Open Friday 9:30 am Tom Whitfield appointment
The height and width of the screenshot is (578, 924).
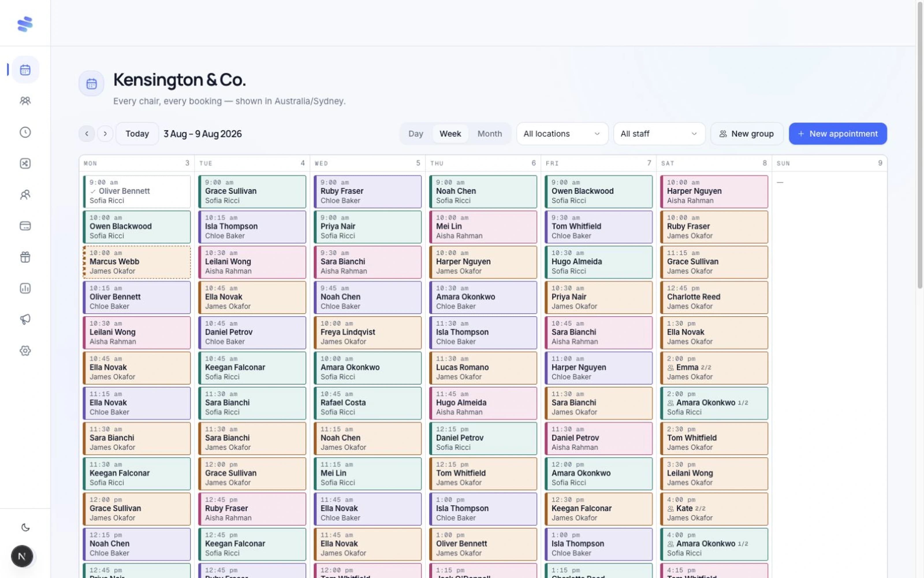(x=598, y=227)
